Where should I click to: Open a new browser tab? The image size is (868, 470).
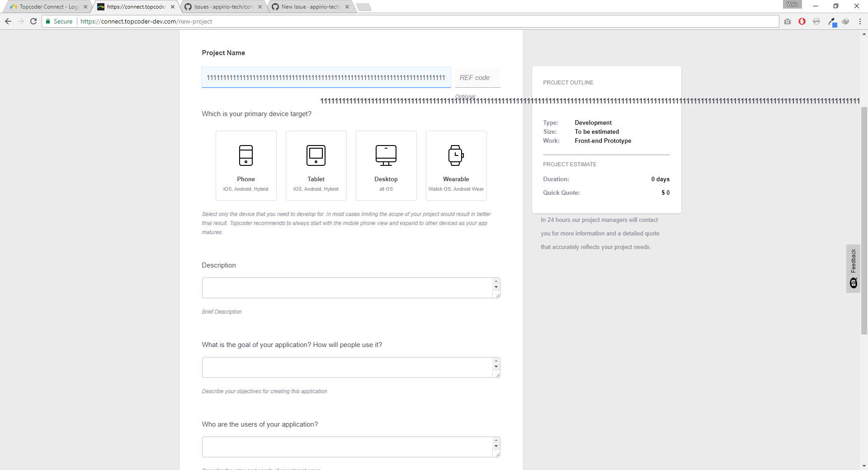click(363, 7)
